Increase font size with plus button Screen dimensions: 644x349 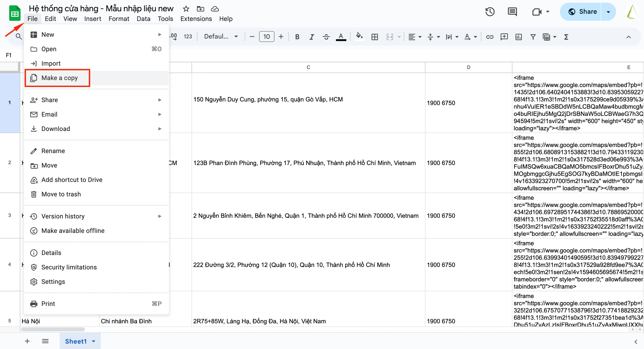[x=281, y=36]
